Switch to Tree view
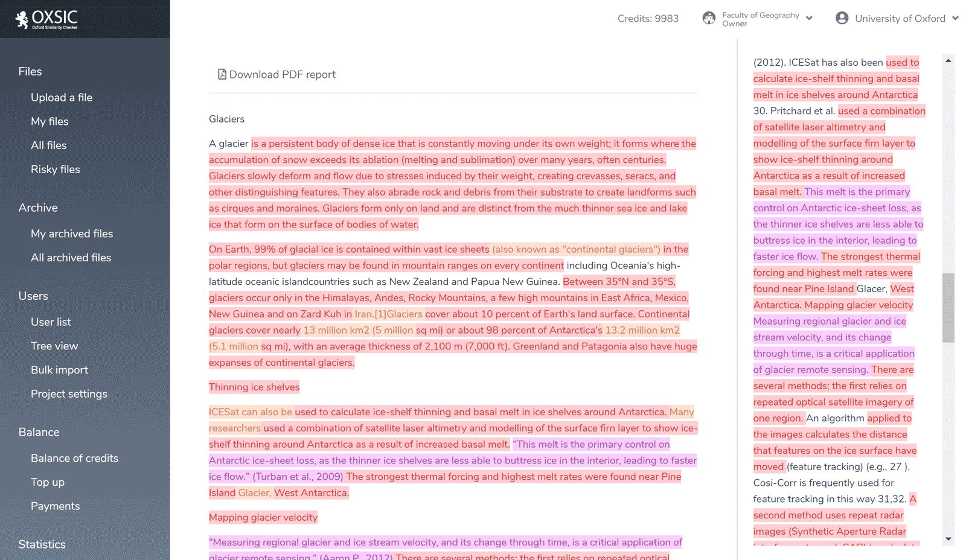The height and width of the screenshot is (560, 966). click(54, 346)
